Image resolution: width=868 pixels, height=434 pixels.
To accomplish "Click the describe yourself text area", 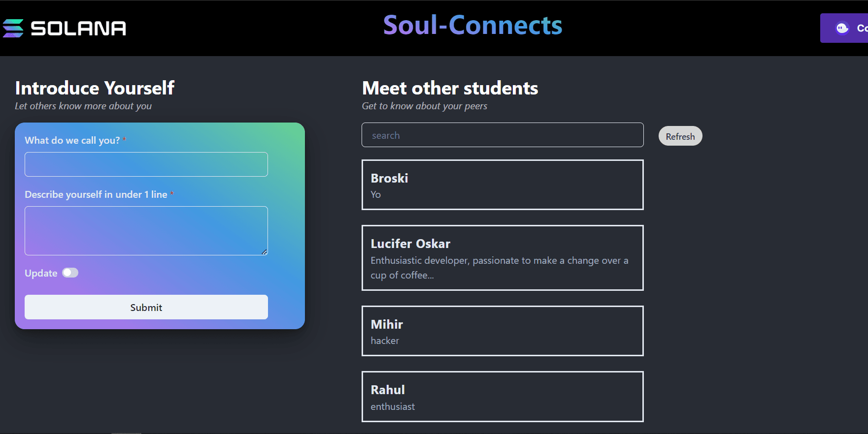I will (146, 230).
